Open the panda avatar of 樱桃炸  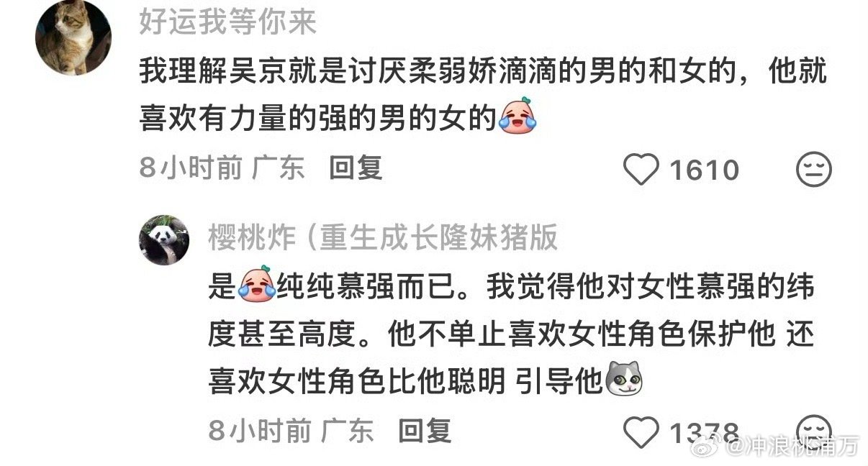[x=164, y=240]
